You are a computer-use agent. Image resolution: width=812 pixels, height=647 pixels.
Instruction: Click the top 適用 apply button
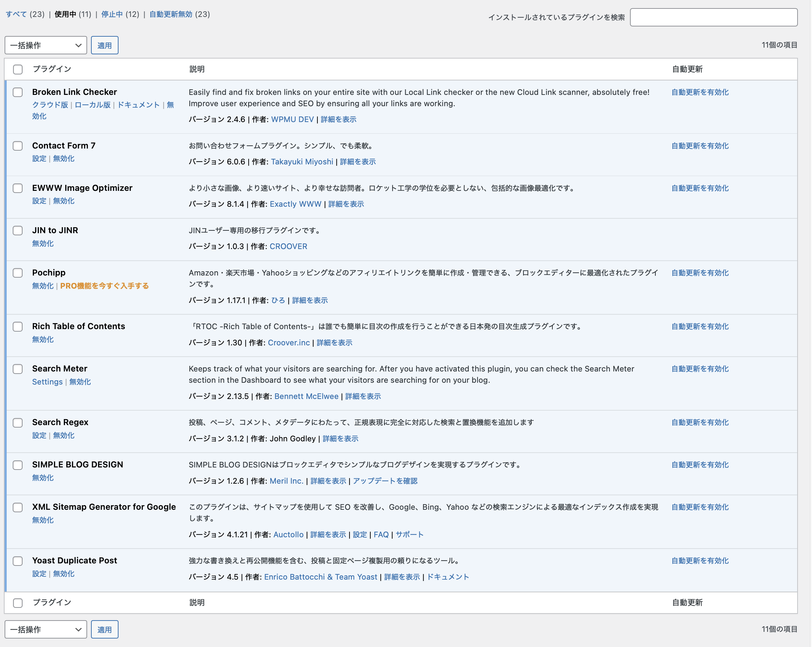tap(105, 45)
